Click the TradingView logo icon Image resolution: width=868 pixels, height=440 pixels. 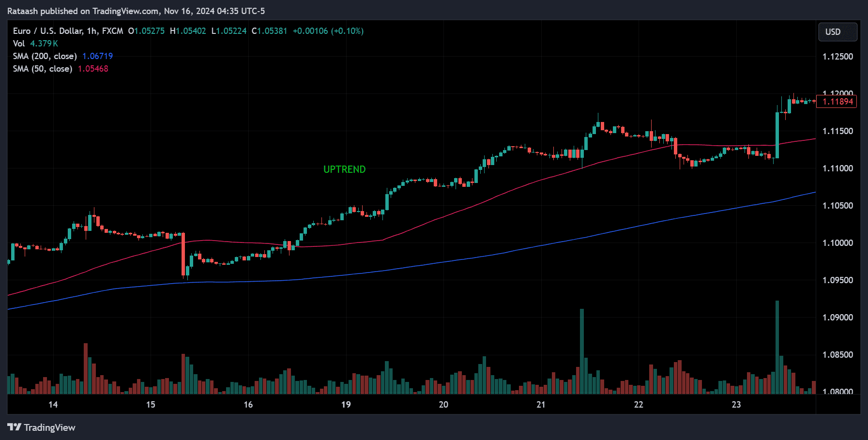point(15,427)
